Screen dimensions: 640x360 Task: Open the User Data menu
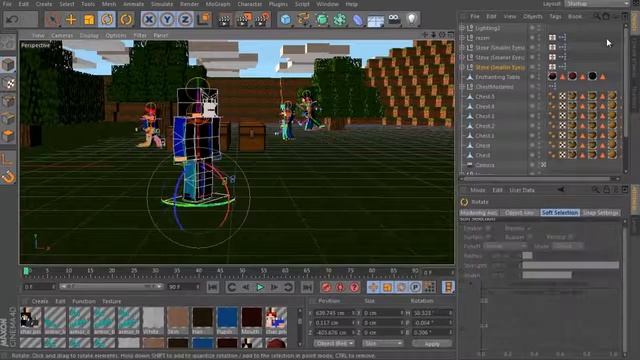coord(522,190)
